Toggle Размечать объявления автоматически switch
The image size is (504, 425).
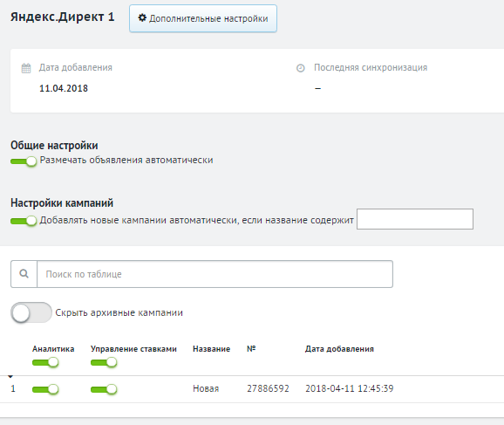24,161
